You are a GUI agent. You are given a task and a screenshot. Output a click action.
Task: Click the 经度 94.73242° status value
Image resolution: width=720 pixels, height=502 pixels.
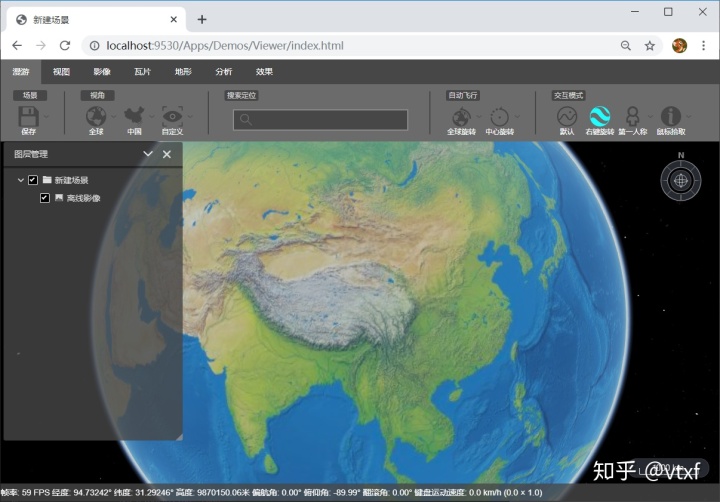(x=81, y=492)
